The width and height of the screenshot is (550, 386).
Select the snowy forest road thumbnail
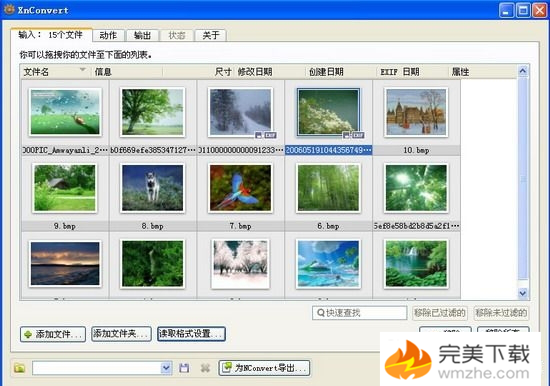[x=240, y=112]
